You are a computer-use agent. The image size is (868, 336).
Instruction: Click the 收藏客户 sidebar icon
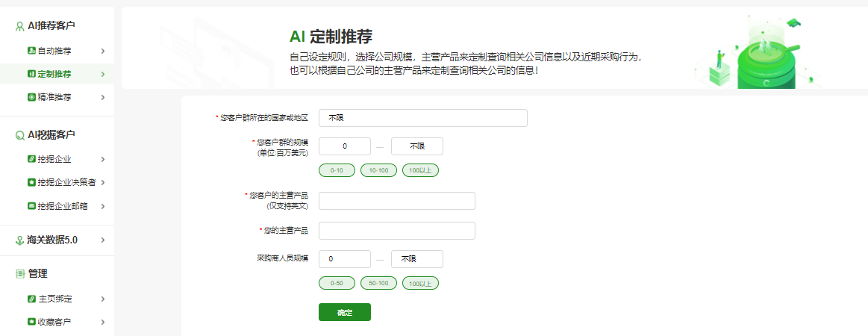coord(31,323)
